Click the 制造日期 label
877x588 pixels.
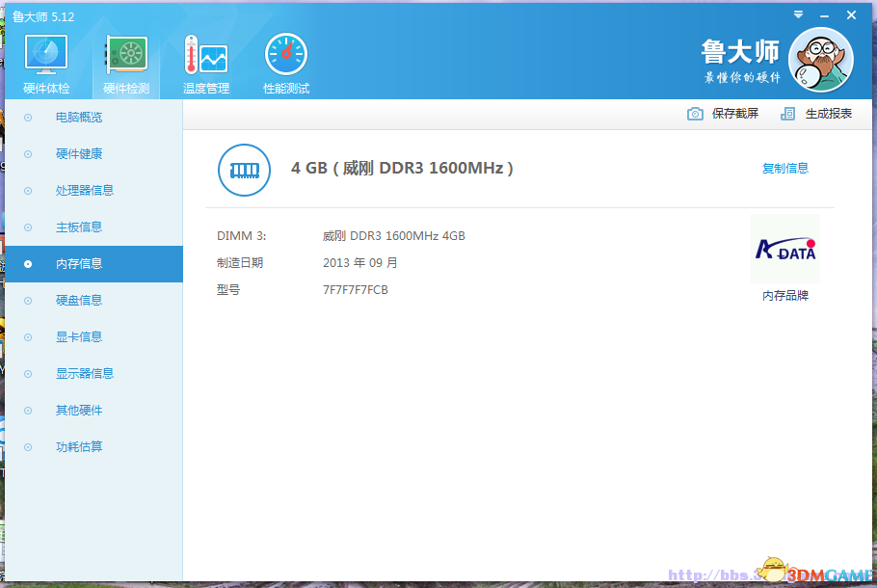point(240,263)
